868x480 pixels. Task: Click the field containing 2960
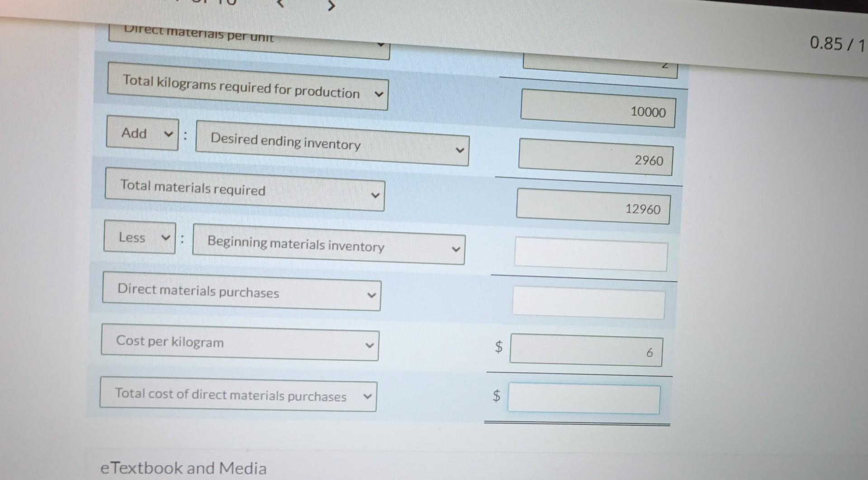[x=595, y=157]
